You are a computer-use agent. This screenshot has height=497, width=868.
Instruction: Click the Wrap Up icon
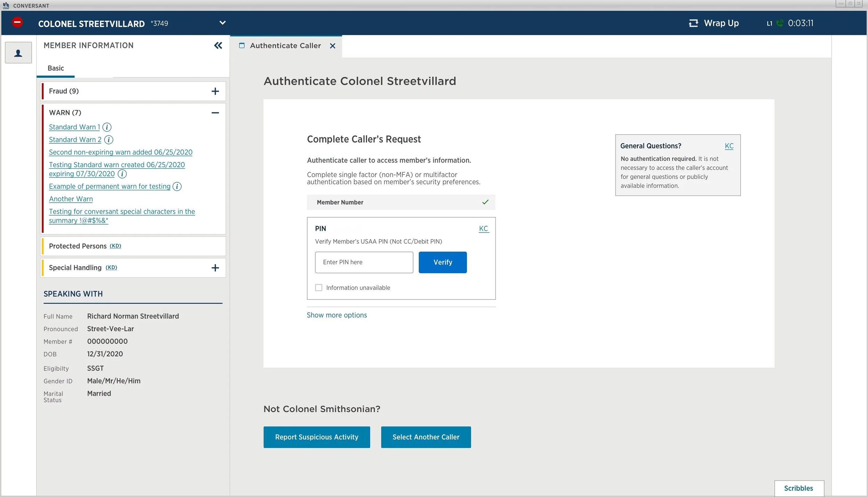coord(693,23)
